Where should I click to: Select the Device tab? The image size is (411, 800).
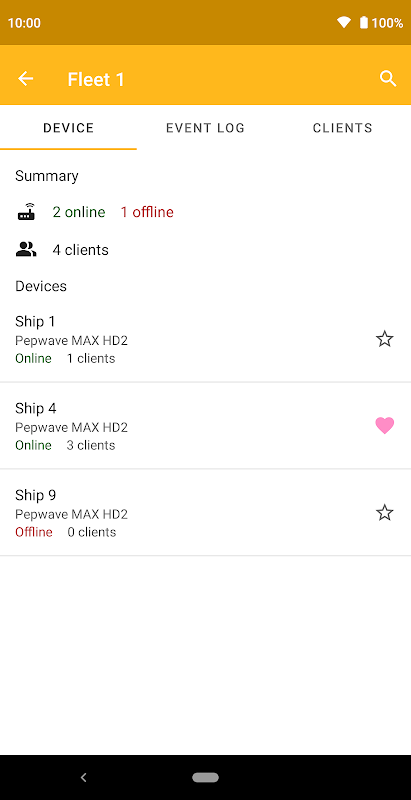coord(68,128)
